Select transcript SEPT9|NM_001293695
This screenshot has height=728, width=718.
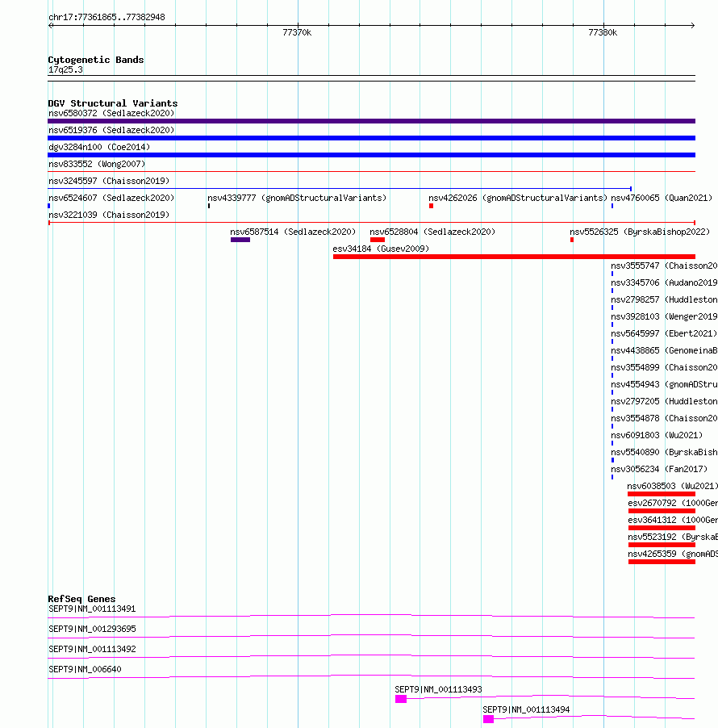92,629
